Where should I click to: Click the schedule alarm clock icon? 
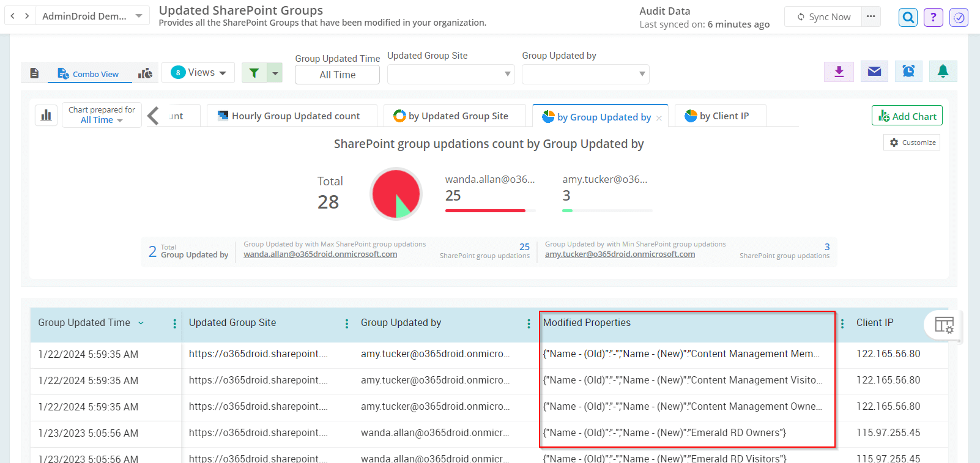coord(909,72)
